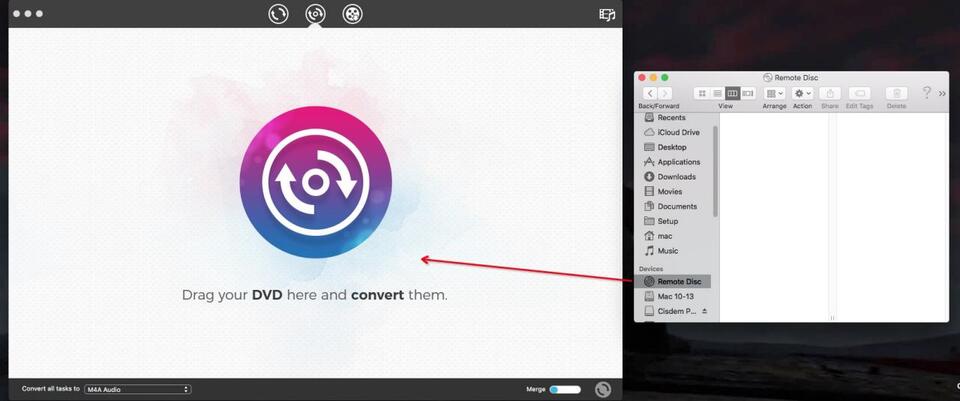Open the Action gear dropdown menu
Viewport: 960px width, 401px height.
point(802,93)
